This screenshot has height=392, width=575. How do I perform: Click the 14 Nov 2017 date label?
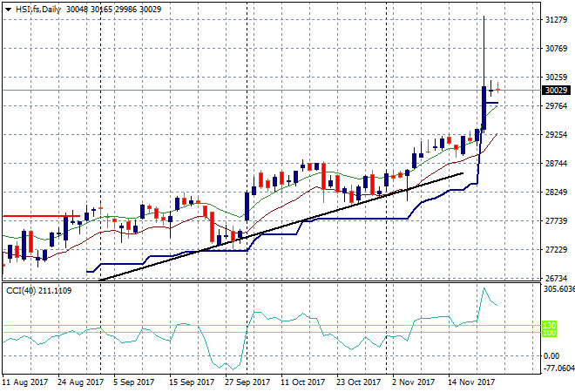click(471, 382)
